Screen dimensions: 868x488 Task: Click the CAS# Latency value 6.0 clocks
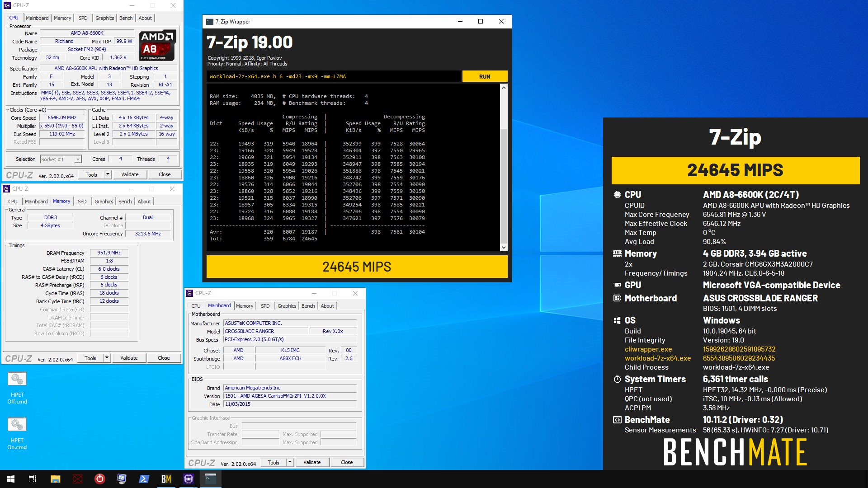click(x=109, y=269)
